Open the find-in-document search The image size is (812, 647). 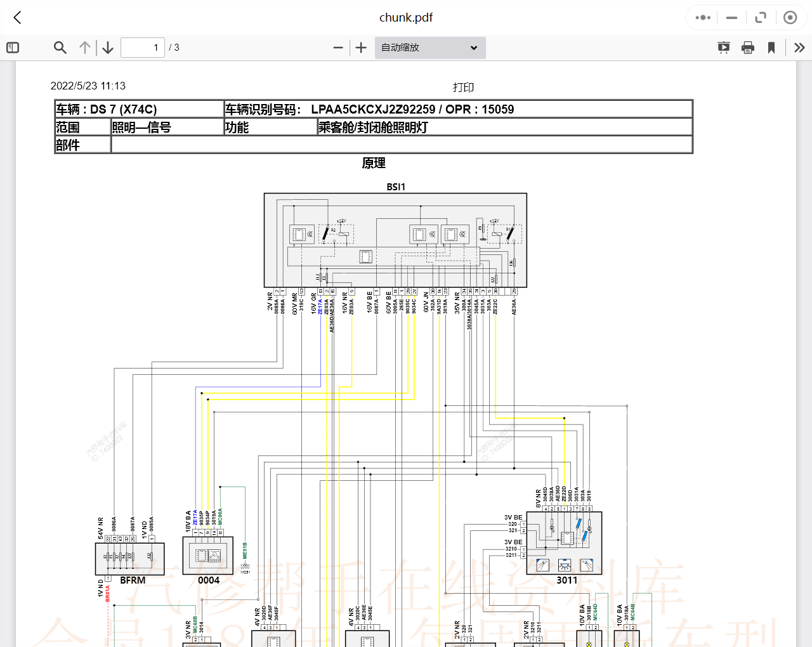tap(60, 48)
